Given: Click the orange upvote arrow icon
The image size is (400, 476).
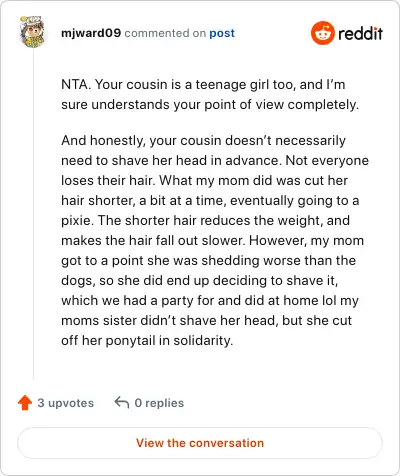Looking at the screenshot, I should pyautogui.click(x=25, y=403).
